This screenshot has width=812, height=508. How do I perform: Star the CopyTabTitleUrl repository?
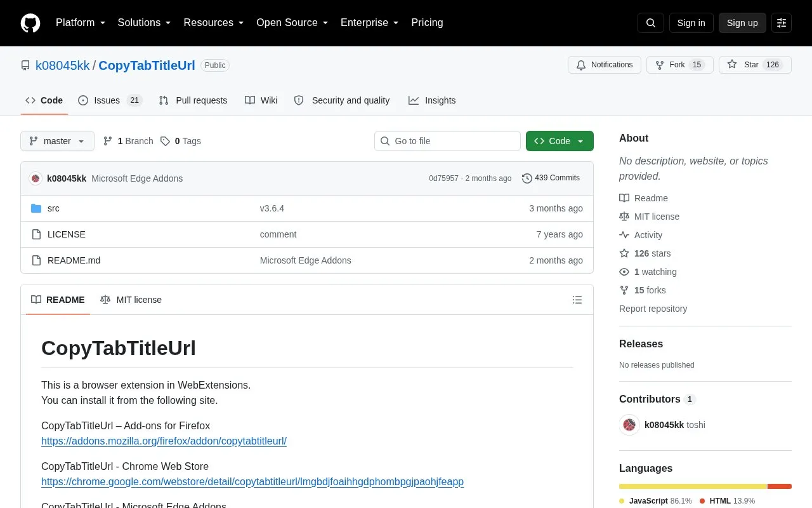pyautogui.click(x=755, y=65)
